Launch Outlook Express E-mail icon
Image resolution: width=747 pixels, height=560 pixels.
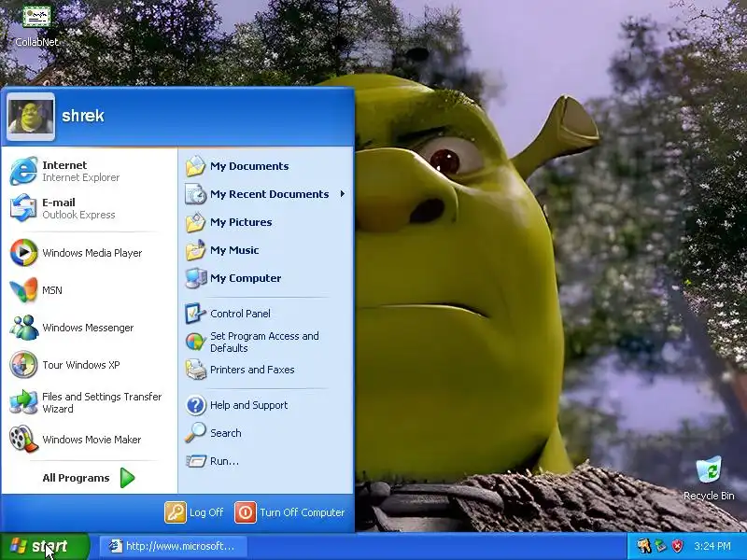tap(23, 208)
